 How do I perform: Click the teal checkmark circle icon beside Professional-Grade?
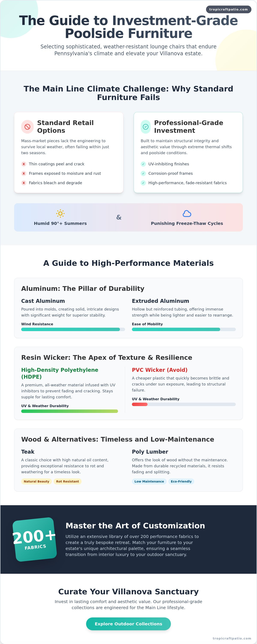click(x=145, y=127)
